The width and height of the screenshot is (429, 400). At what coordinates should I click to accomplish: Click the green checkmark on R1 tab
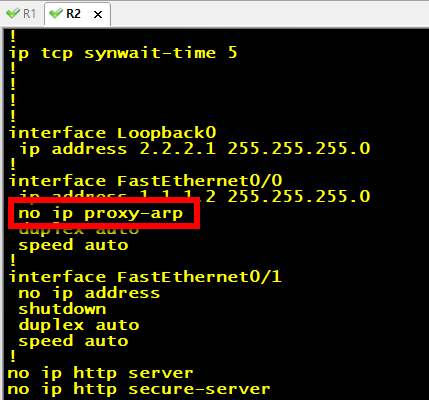click(x=13, y=14)
